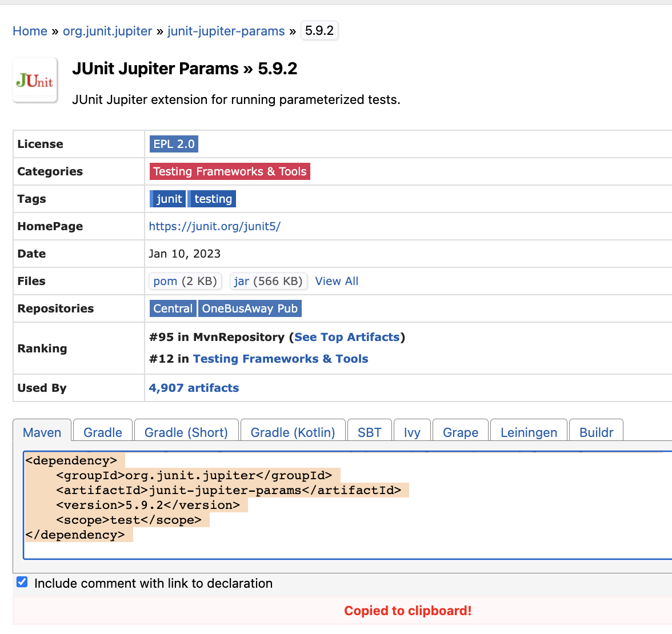Open org.junit.jupiter breadcrumb link

tap(107, 31)
